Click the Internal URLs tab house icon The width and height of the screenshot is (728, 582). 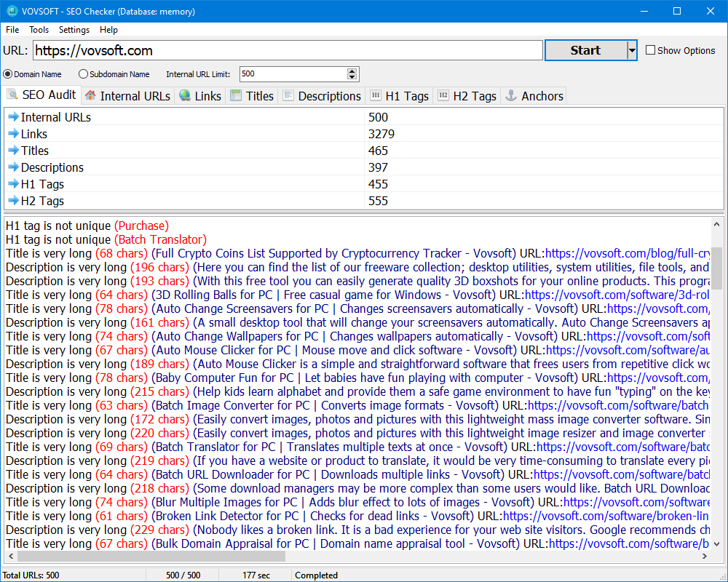pos(90,95)
